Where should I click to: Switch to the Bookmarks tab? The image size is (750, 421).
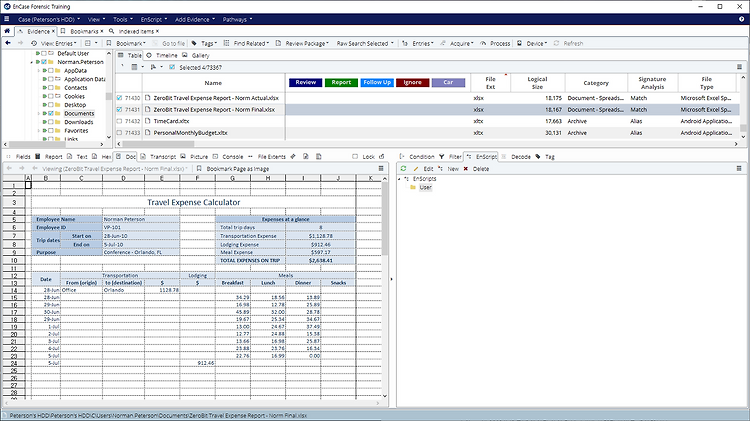point(81,31)
